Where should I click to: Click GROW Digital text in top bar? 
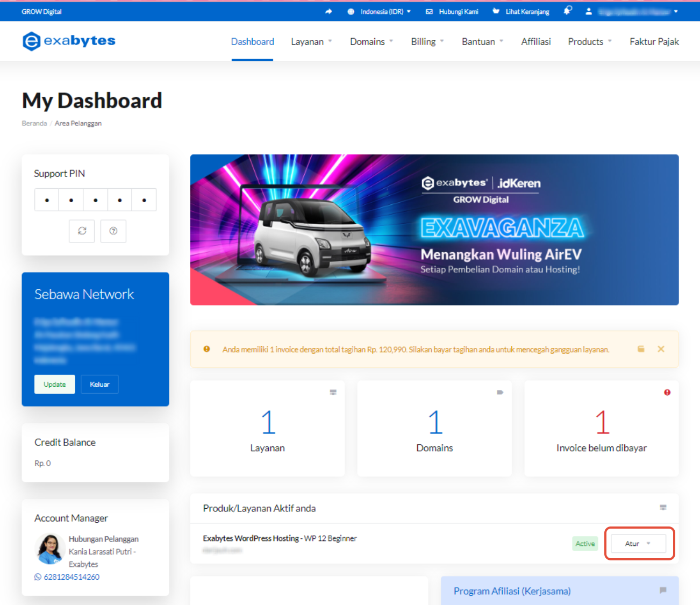41,11
